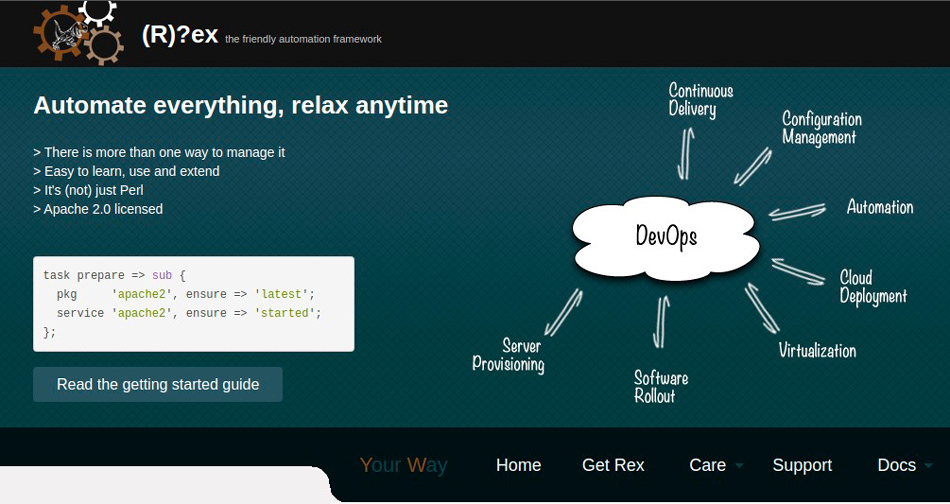This screenshot has height=504, width=950.
Task: Click the 'Automate everything, relax anytime' heading
Action: point(241,105)
